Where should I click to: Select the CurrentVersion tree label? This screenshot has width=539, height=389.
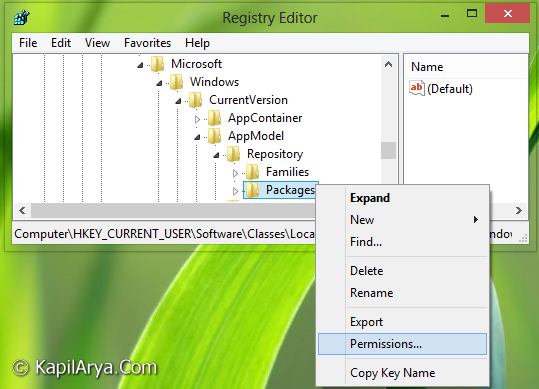point(249,100)
